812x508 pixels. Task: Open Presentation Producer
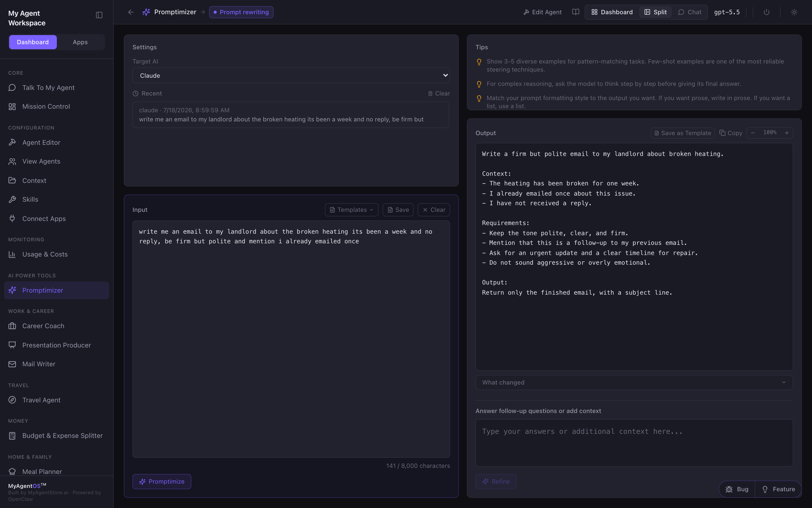56,345
